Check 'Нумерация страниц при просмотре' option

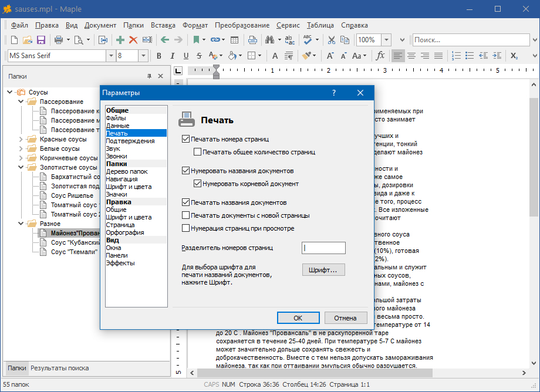(x=186, y=228)
